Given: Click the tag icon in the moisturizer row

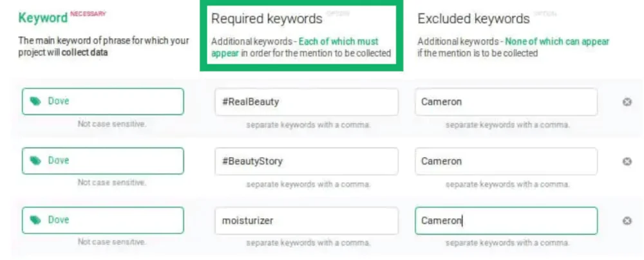Looking at the screenshot, I should (x=35, y=220).
